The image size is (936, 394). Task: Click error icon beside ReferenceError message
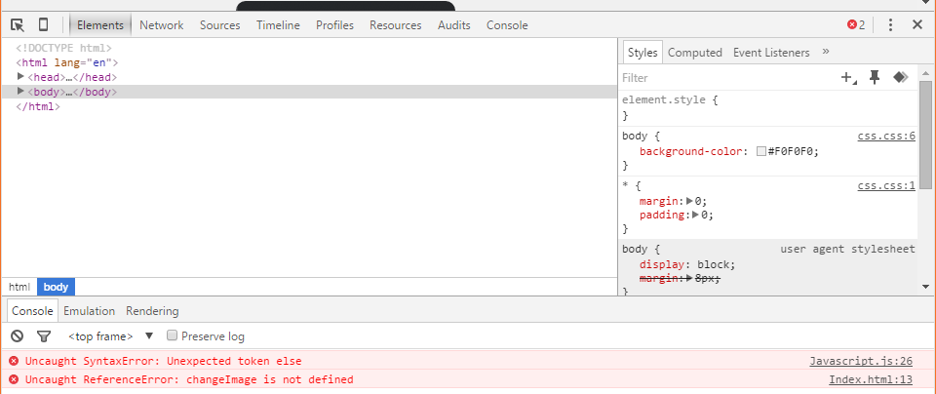click(14, 379)
